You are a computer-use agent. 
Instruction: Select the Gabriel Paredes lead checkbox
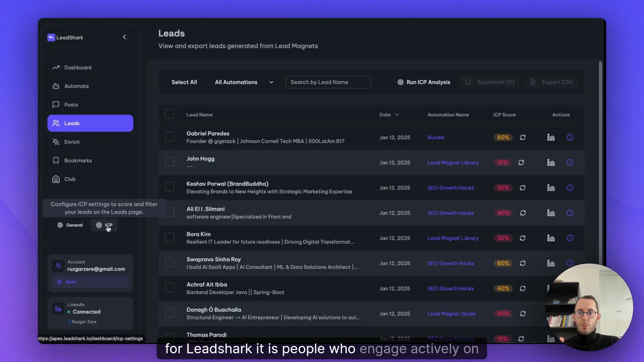click(169, 137)
